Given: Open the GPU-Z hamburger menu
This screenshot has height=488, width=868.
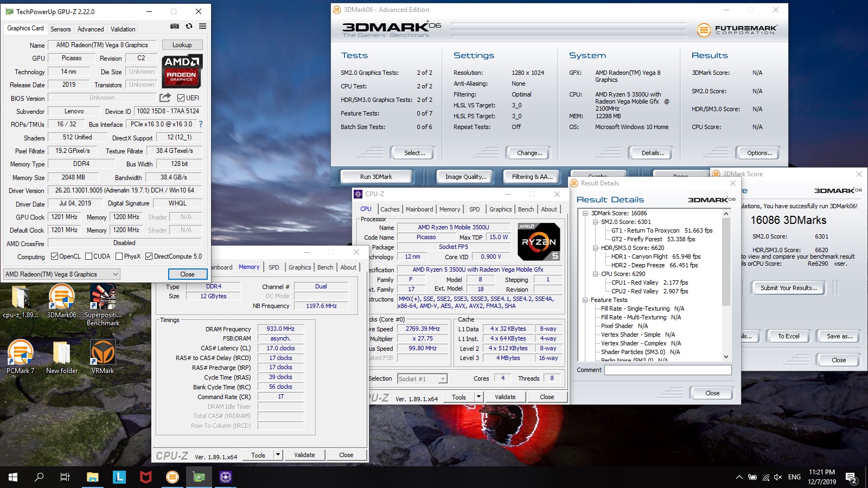Looking at the screenshot, I should coord(202,26).
